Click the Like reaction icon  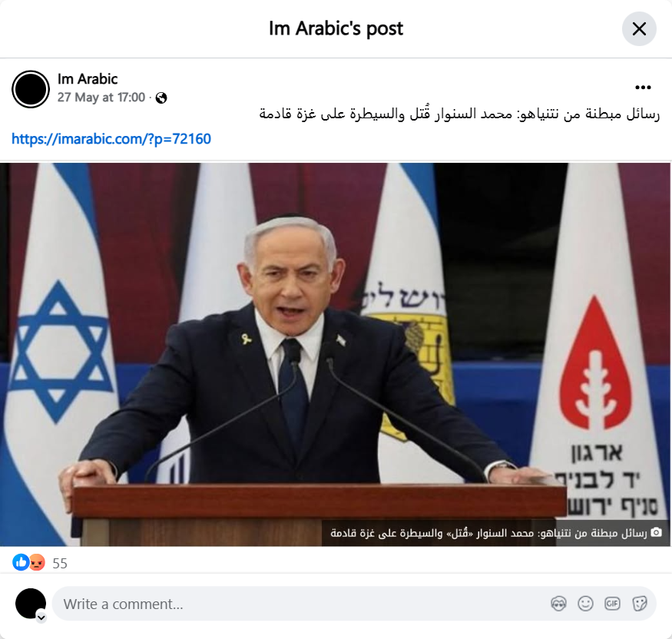(21, 562)
